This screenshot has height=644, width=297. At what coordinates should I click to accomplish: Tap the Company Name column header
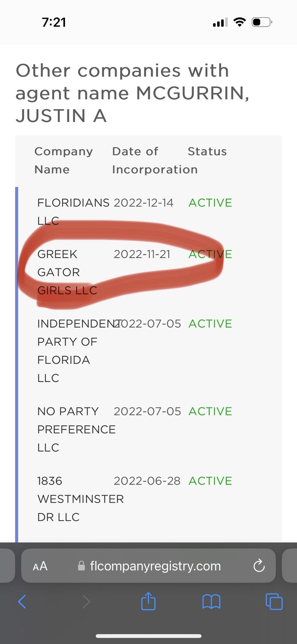[x=63, y=160]
